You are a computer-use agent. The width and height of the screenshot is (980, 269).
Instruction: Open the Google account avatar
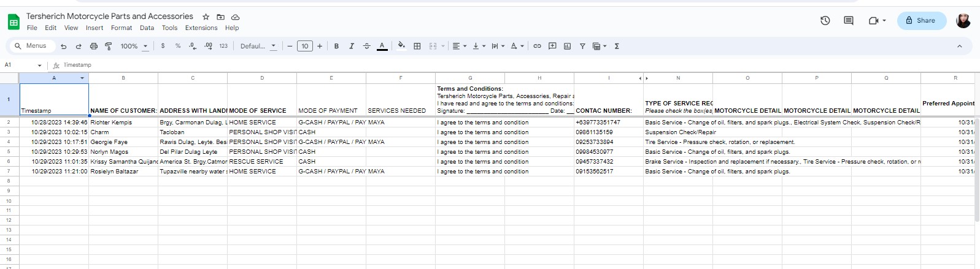(x=963, y=20)
